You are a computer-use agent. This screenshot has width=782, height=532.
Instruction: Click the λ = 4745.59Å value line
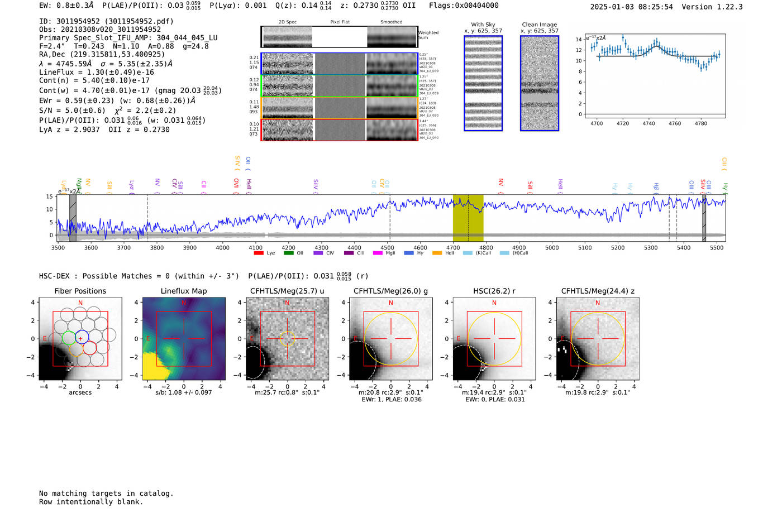(106, 64)
